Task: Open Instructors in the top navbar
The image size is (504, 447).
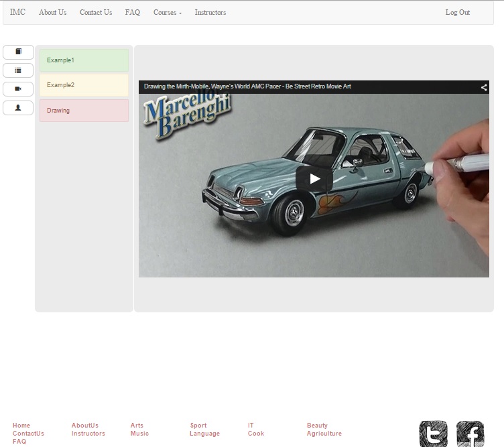Action: (210, 13)
